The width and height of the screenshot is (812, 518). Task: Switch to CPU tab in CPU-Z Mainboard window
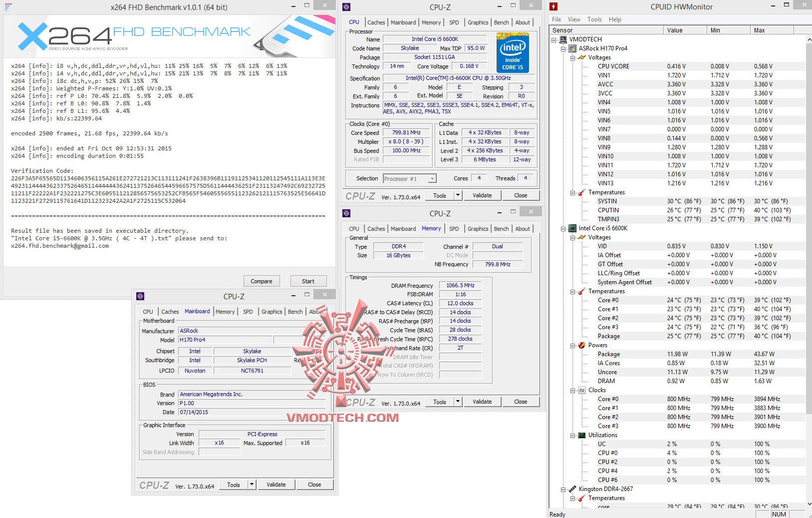pyautogui.click(x=148, y=312)
